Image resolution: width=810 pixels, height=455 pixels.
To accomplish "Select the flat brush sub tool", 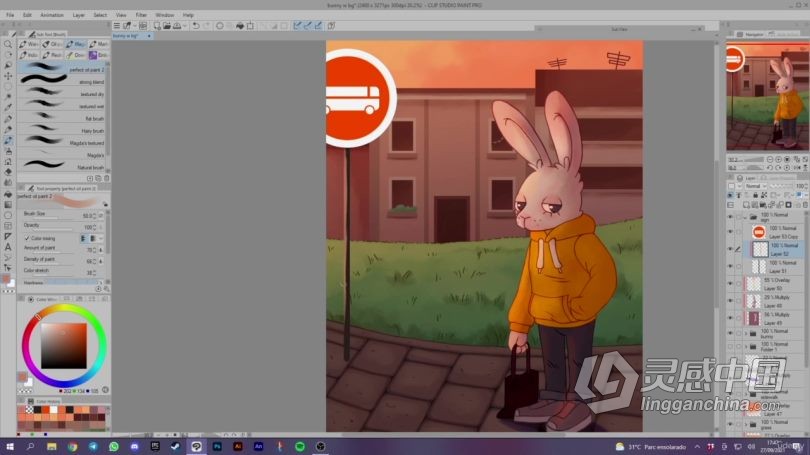I will (x=63, y=118).
